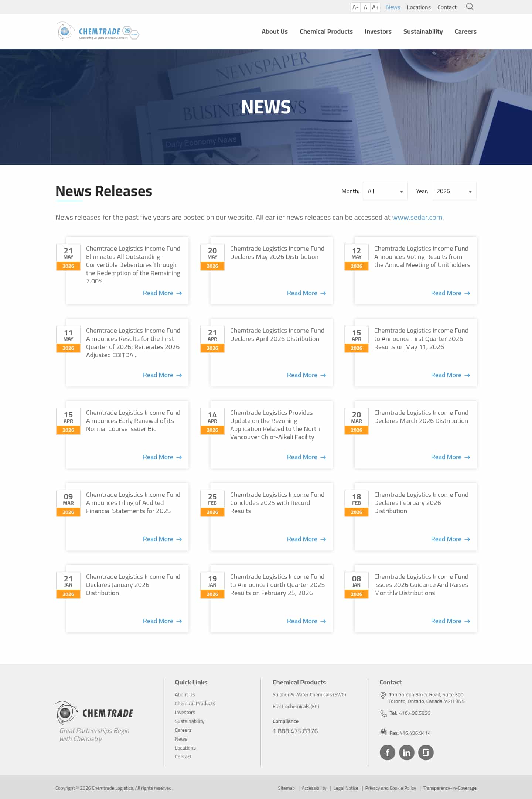Open footer Chemical Products quick link
Image resolution: width=532 pixels, height=799 pixels.
[x=195, y=703]
